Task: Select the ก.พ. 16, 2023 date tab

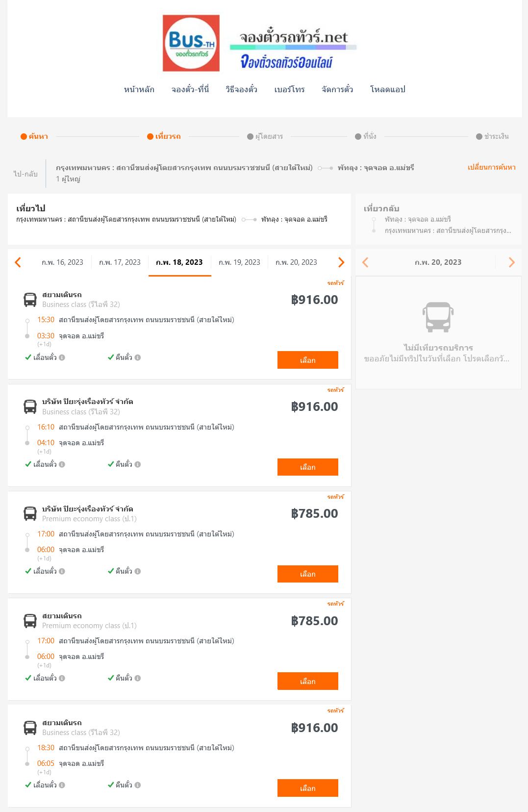Action: (x=62, y=262)
